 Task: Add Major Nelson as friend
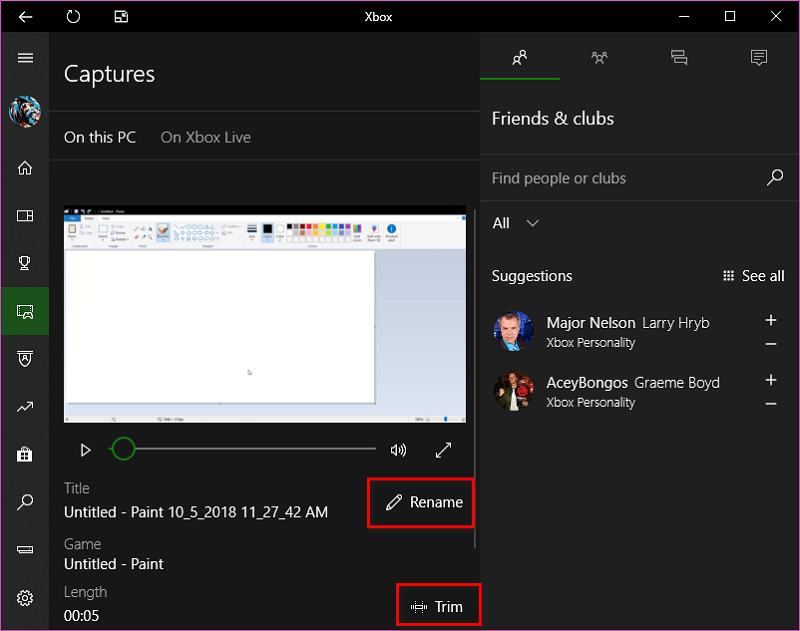coord(771,320)
